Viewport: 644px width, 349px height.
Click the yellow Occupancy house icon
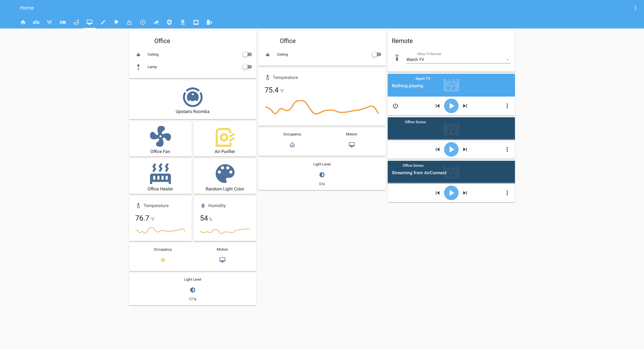[163, 260]
